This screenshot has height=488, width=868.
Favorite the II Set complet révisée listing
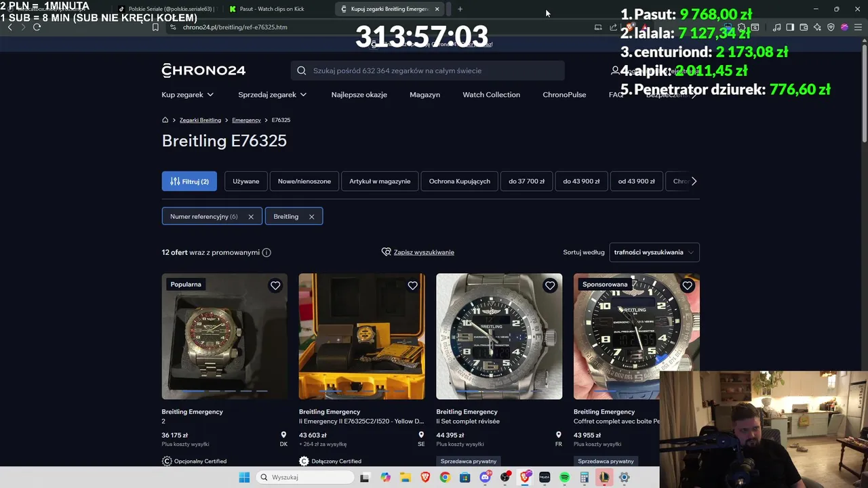click(x=550, y=285)
